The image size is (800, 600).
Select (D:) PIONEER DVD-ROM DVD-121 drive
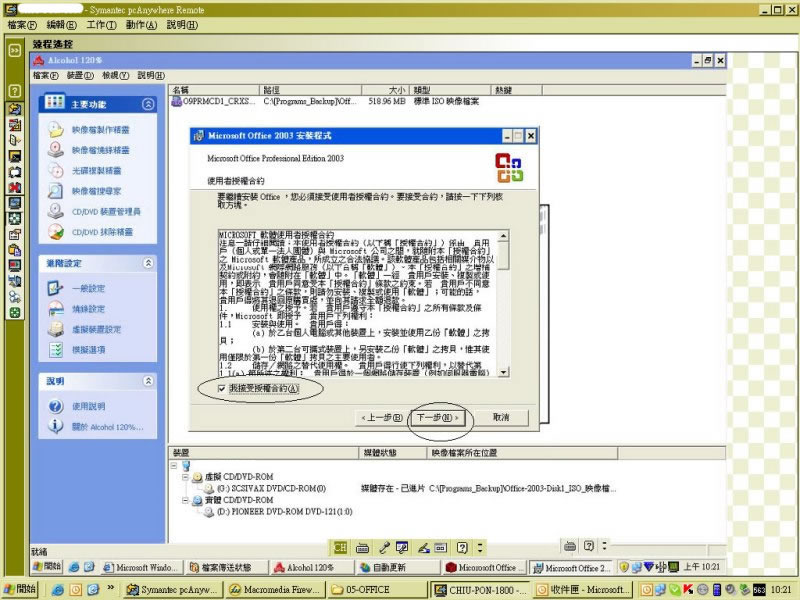coord(278,511)
